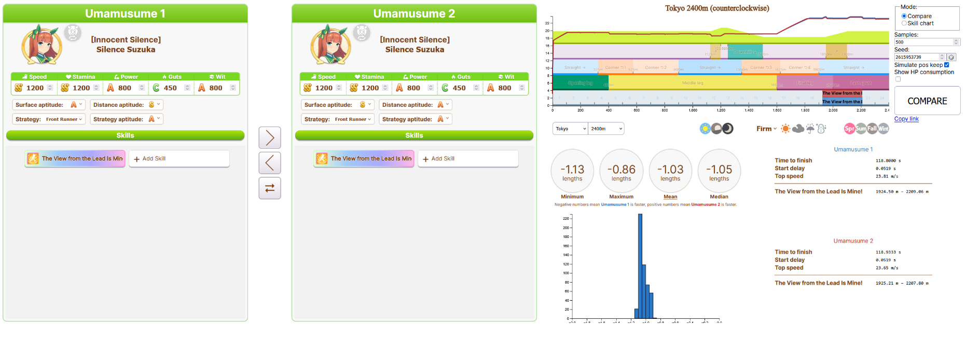Open Umamusume 2 Strategy aptitude dropdown
The height and width of the screenshot is (337, 980).
pos(416,119)
